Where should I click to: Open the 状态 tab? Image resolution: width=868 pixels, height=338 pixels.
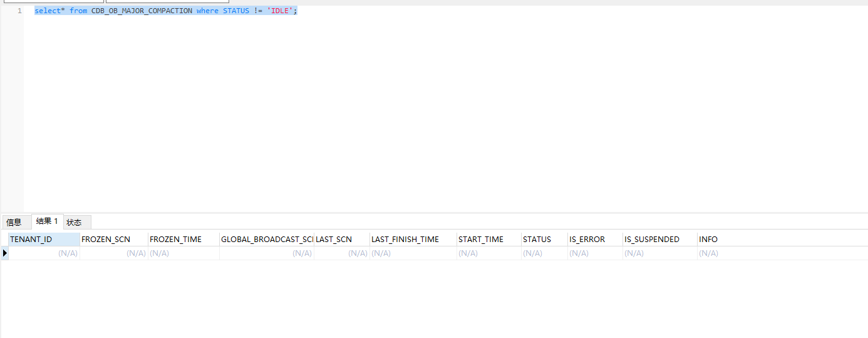78,222
